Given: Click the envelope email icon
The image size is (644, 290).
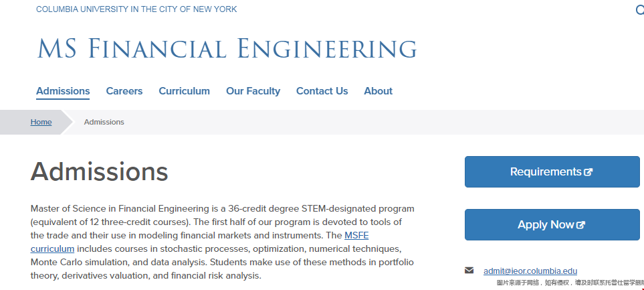Looking at the screenshot, I should (469, 271).
